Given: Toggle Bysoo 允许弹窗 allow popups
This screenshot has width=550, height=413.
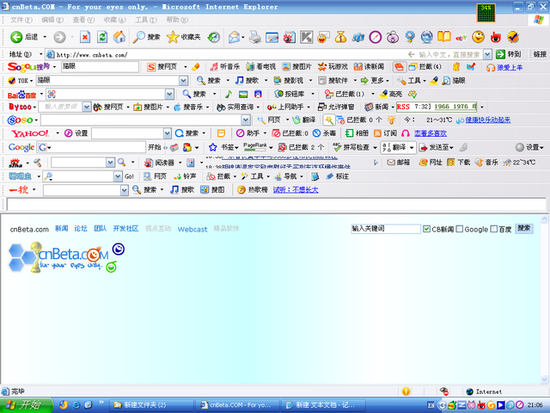Looking at the screenshot, I should tap(336, 107).
